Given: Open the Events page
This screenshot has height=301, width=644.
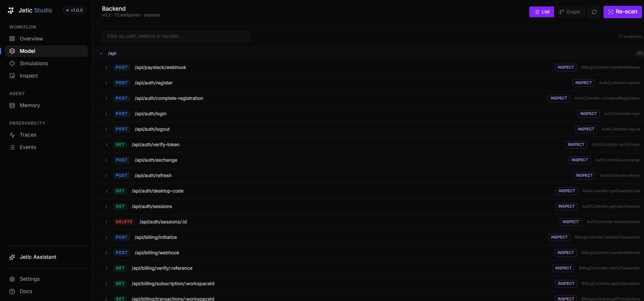Looking at the screenshot, I should click(46, 147).
